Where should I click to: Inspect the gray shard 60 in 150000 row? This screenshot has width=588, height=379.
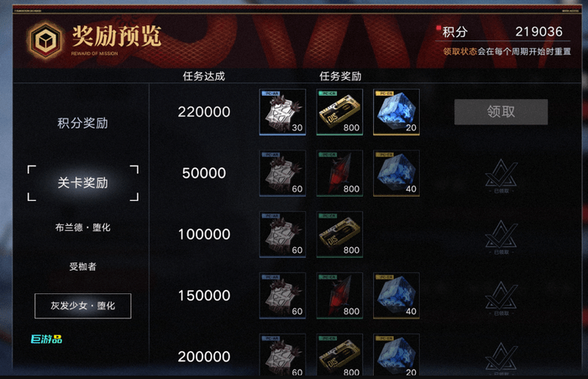coord(282,295)
